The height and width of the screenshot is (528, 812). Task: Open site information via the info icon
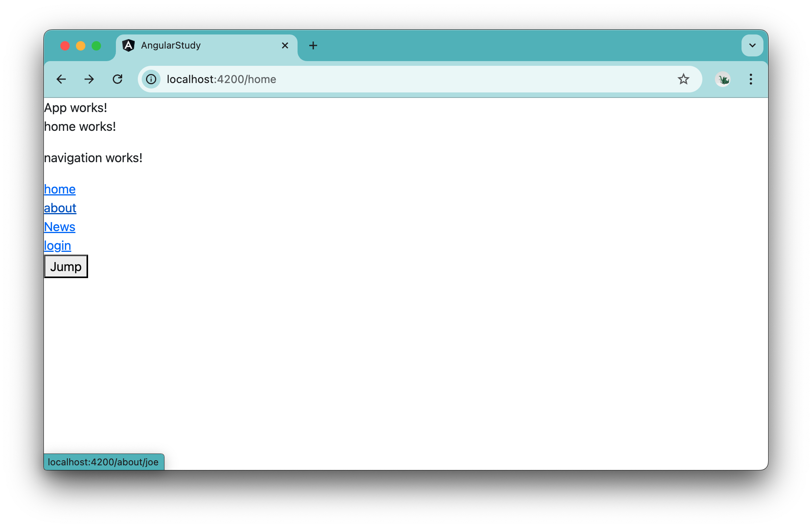click(x=151, y=79)
